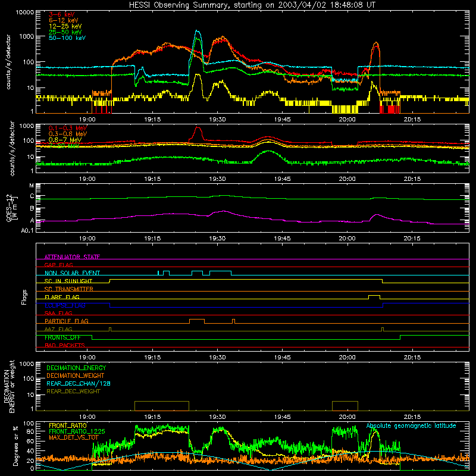Select the ECLIPSE_FLAG label

pyautogui.click(x=65, y=305)
